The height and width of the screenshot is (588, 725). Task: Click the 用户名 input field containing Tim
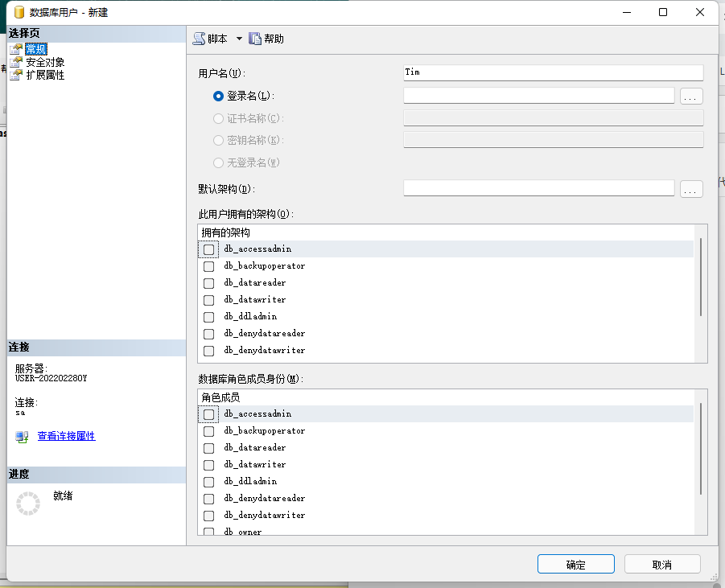554,72
